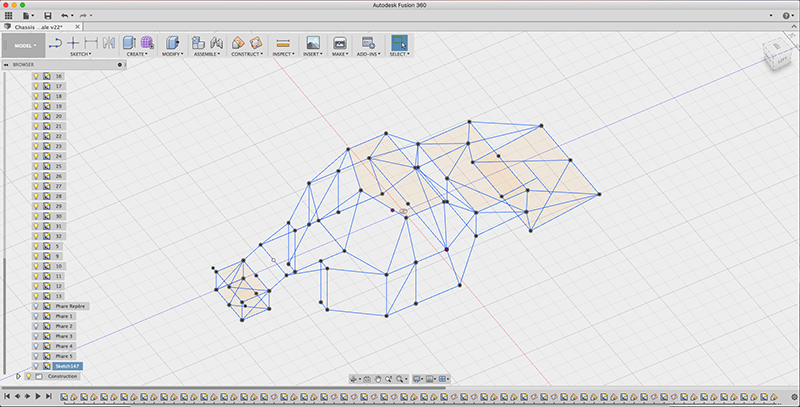800x407 pixels.
Task: Expand the Construction folder in browser
Action: [x=18, y=376]
